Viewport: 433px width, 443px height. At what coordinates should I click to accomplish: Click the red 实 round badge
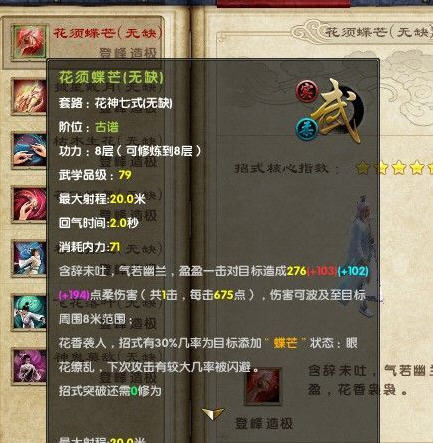[307, 92]
